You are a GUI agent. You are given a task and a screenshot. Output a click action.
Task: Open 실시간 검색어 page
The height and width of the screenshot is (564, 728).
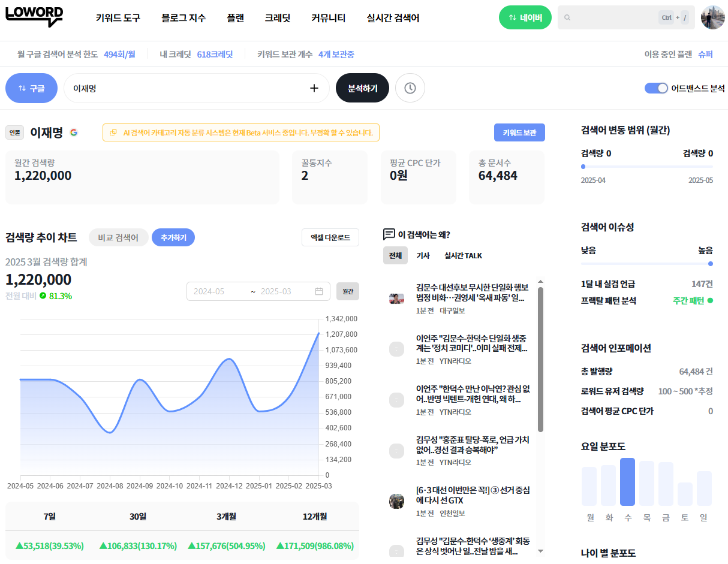393,18
